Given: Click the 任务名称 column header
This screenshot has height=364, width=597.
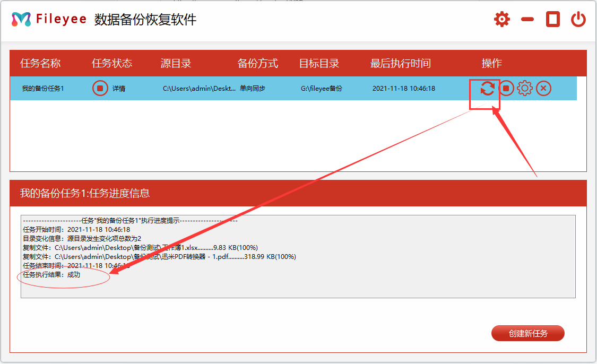Looking at the screenshot, I should click(40, 64).
